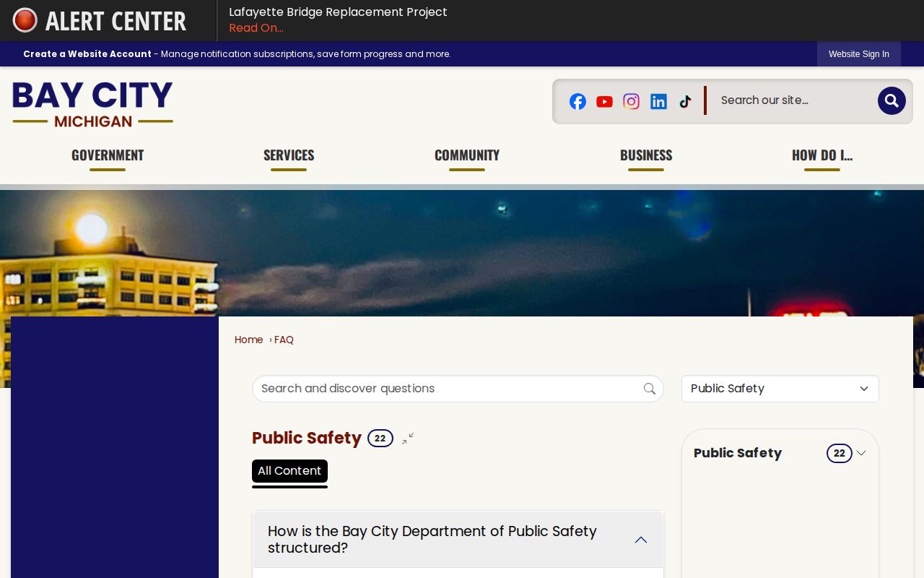Click the site search magnifier button

(892, 101)
